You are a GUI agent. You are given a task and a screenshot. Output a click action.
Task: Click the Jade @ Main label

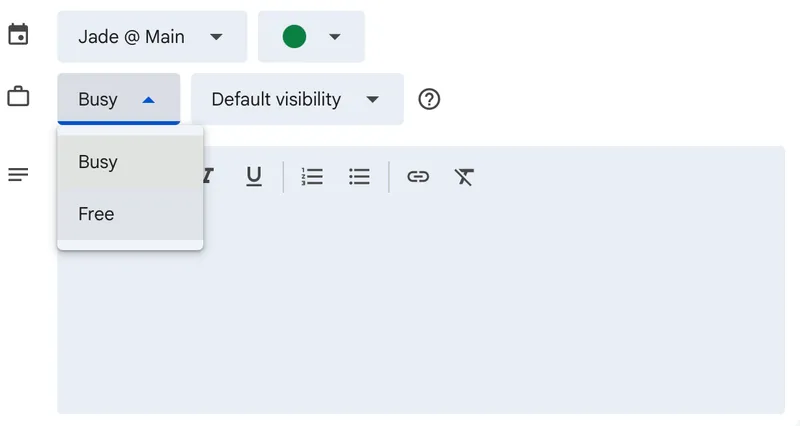point(131,37)
